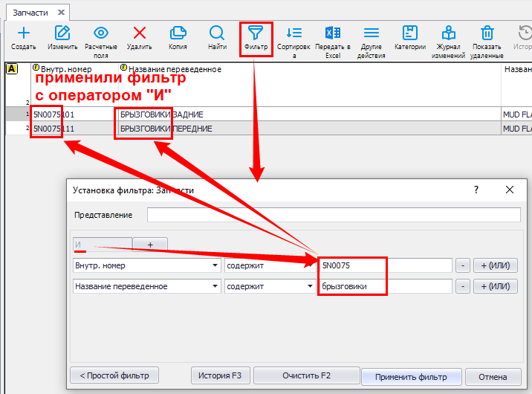Image resolution: width=532 pixels, height=394 pixels.
Task: Open the Журнал изменений icon
Action: [448, 33]
